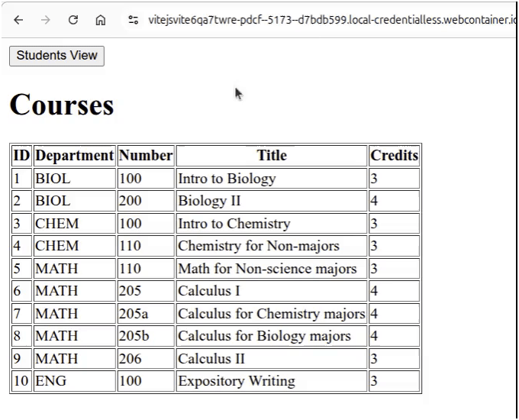Click the Students View button
Viewport: 519px width, 420px height.
(56, 56)
